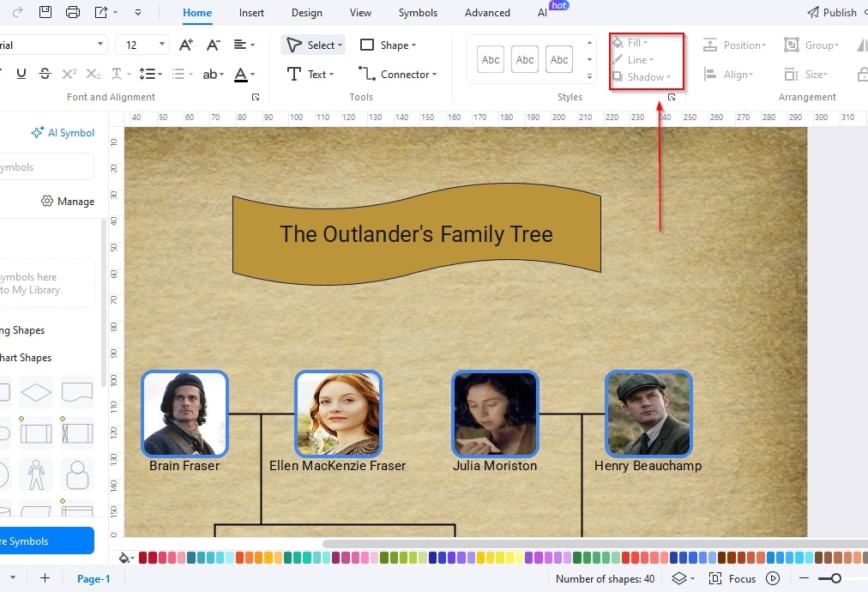Screen dimensions: 868x592
Task: Click the play presentation icon
Action: click(x=773, y=578)
